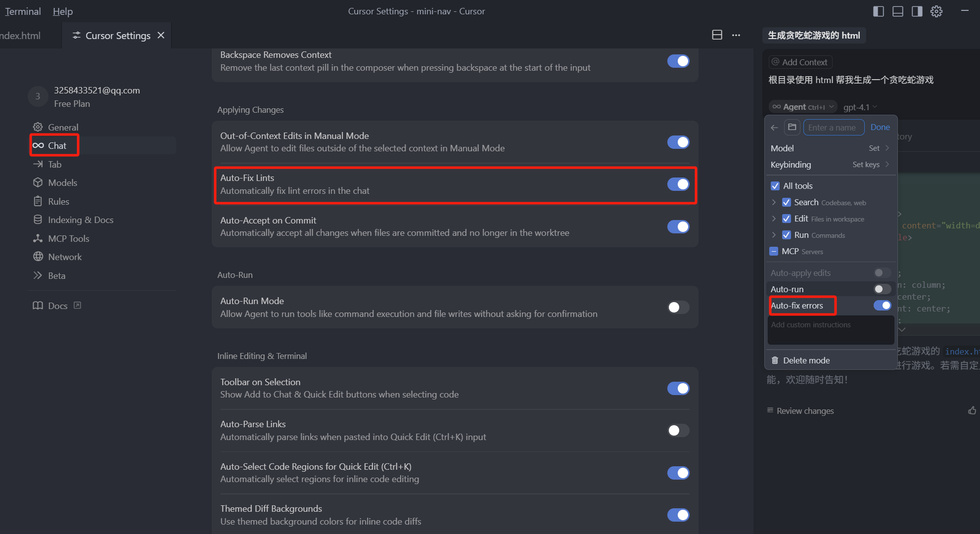Uncheck Run Commands checkbox
Viewport: 980px width, 534px height.
[786, 235]
